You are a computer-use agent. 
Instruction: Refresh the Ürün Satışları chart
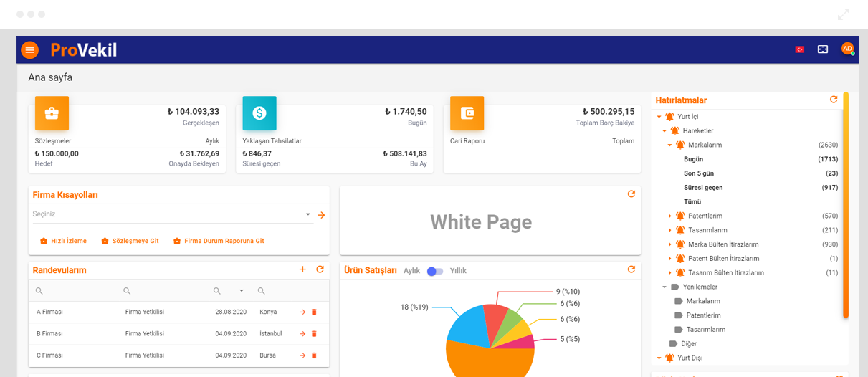[x=631, y=269]
